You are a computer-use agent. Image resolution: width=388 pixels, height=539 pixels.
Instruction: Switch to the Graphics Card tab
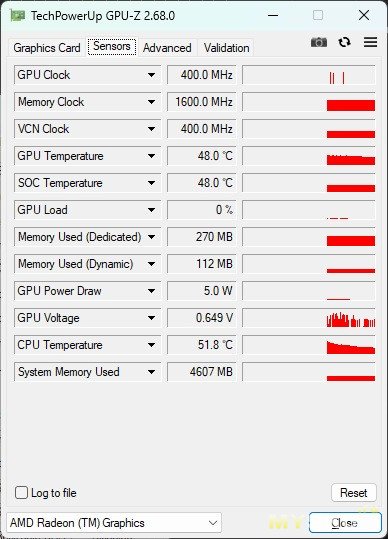tap(47, 48)
